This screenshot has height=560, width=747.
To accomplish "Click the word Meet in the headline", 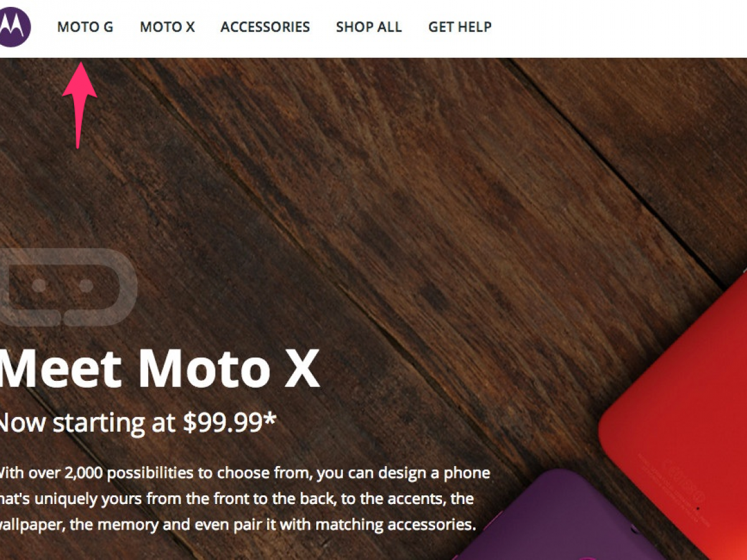I will coord(60,368).
